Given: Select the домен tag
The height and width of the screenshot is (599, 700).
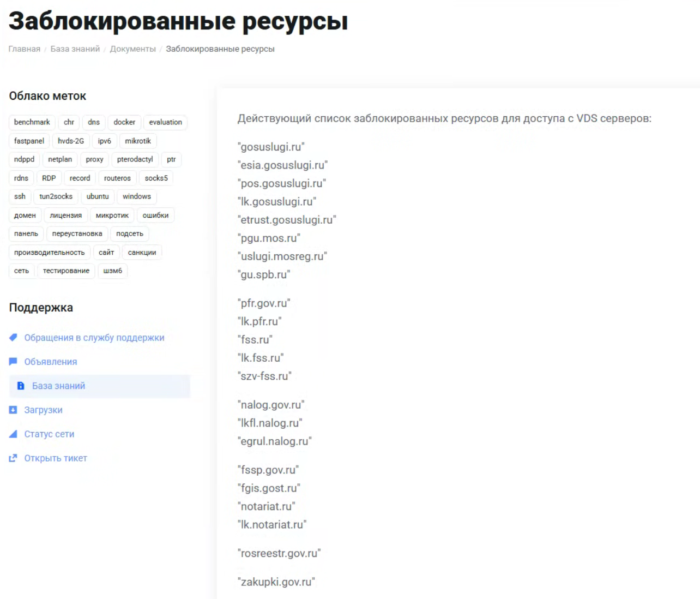Looking at the screenshot, I should coord(25,215).
